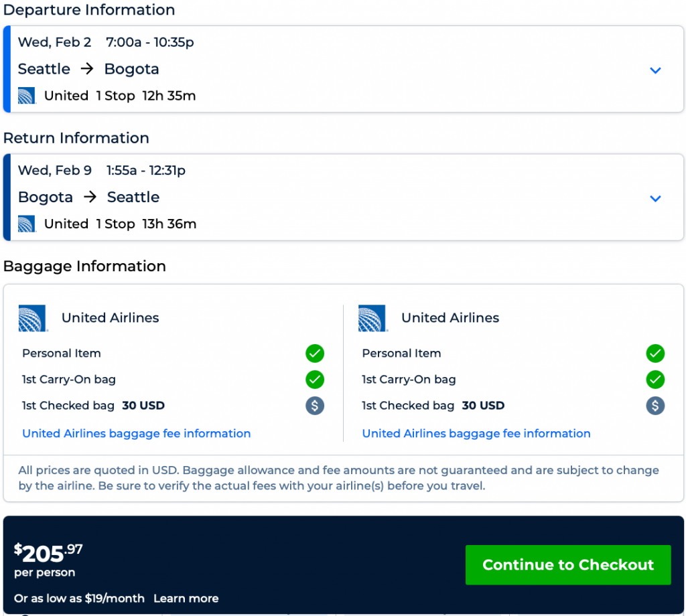This screenshot has width=686, height=616.
Task: Click United logo in Seattle to Bogota flight
Action: [27, 96]
